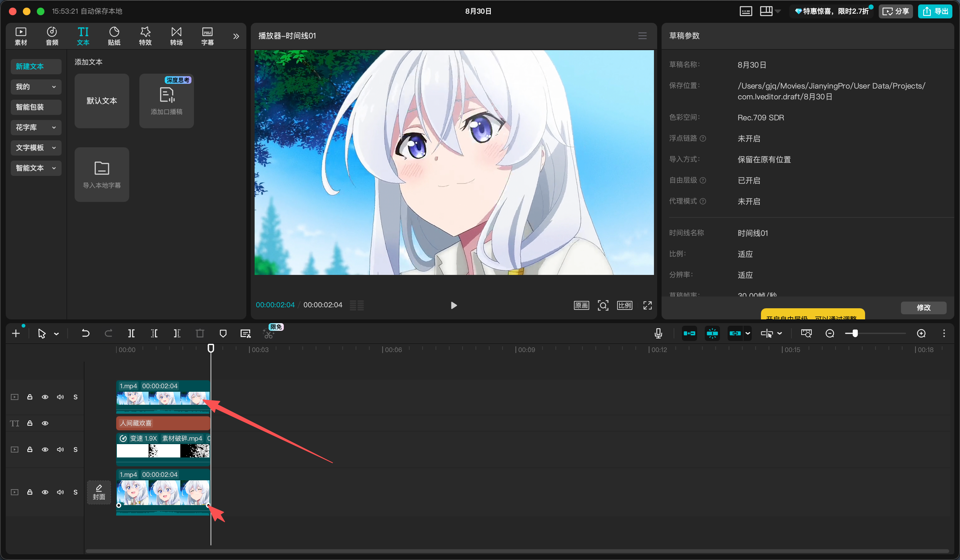Choose the selection pointer tool

tap(42, 334)
